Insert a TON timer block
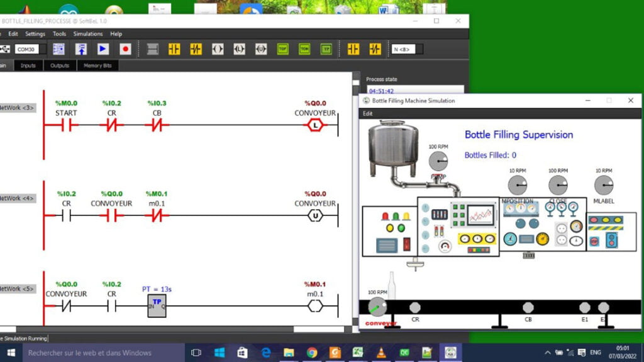Viewport: 644px width, 362px height. (x=304, y=49)
